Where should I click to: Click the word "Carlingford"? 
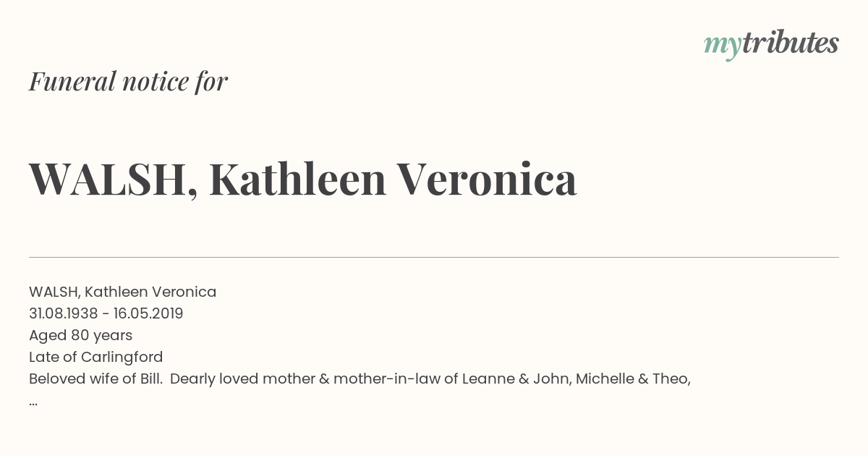pos(122,357)
